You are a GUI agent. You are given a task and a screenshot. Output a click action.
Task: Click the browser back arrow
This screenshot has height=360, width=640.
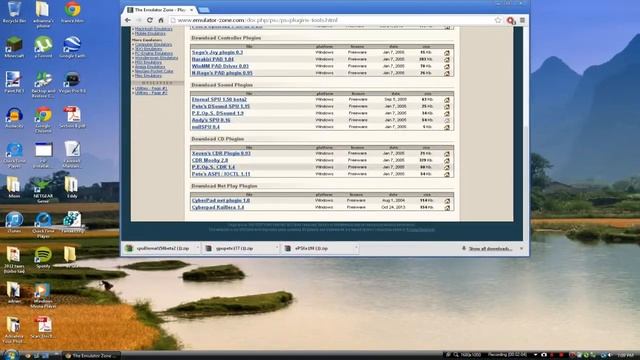click(x=128, y=20)
